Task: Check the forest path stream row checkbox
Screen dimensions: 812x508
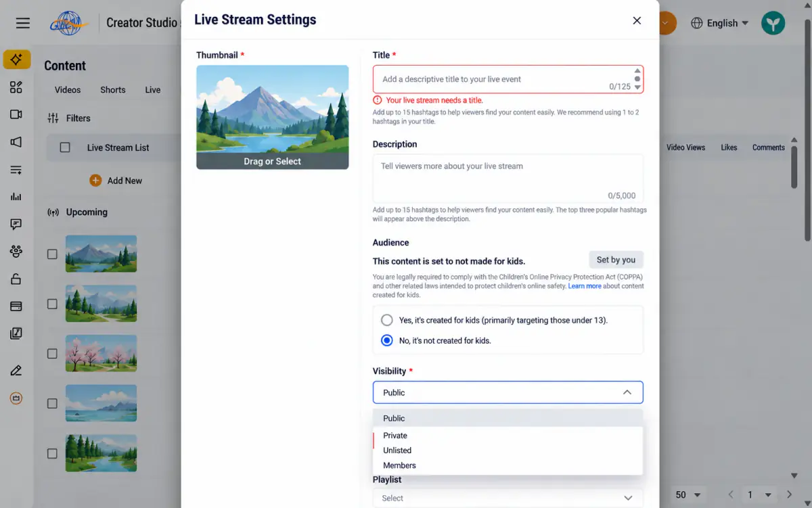Action: [x=52, y=304]
